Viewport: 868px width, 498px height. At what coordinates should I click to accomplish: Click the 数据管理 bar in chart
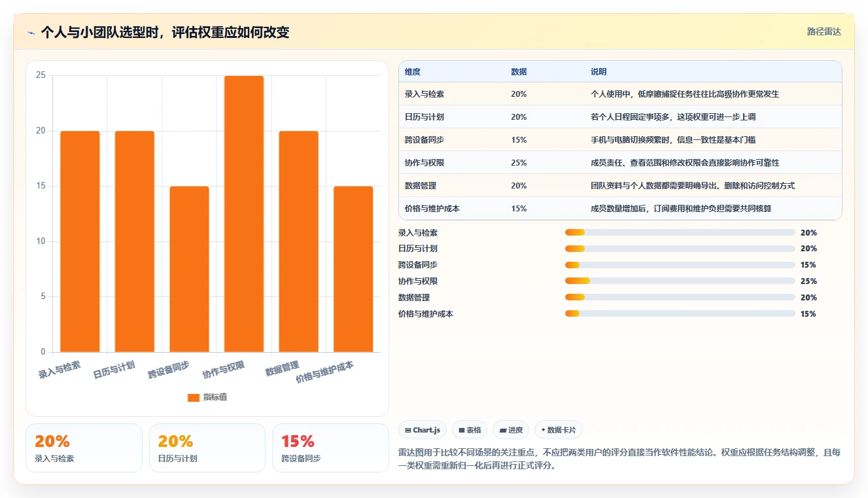299,241
